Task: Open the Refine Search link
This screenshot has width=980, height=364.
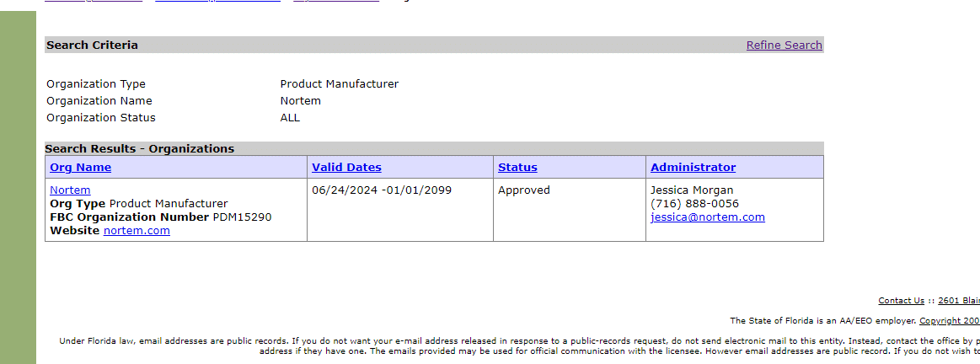Action: (x=784, y=45)
